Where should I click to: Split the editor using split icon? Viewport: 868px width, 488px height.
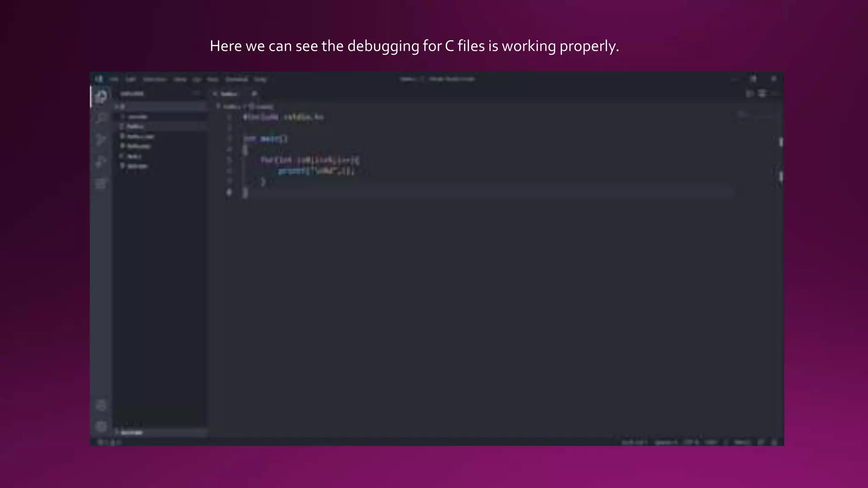click(762, 93)
